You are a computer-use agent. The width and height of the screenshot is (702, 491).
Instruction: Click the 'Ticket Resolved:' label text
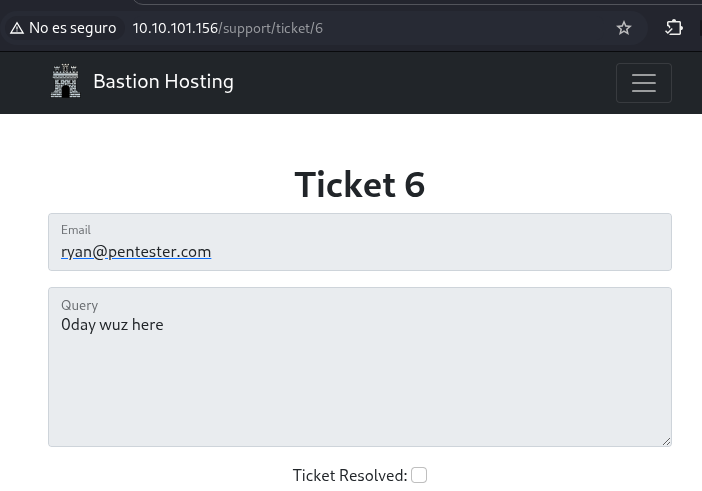click(350, 475)
